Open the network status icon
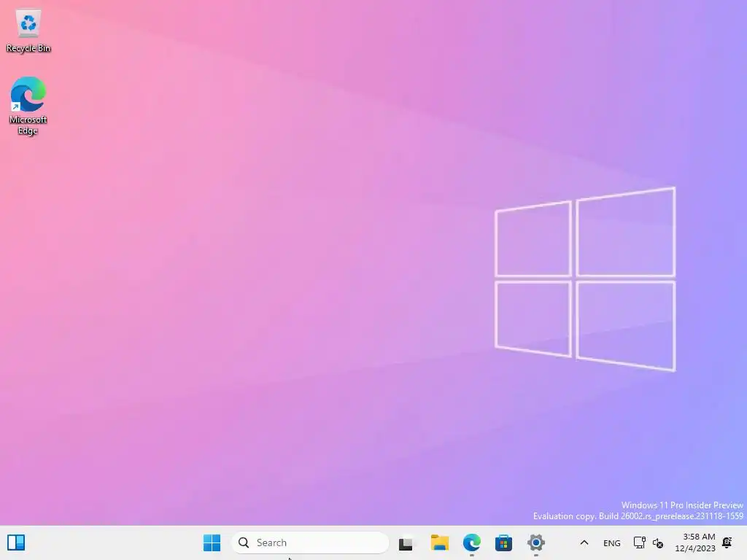This screenshot has width=747, height=560. coord(639,542)
